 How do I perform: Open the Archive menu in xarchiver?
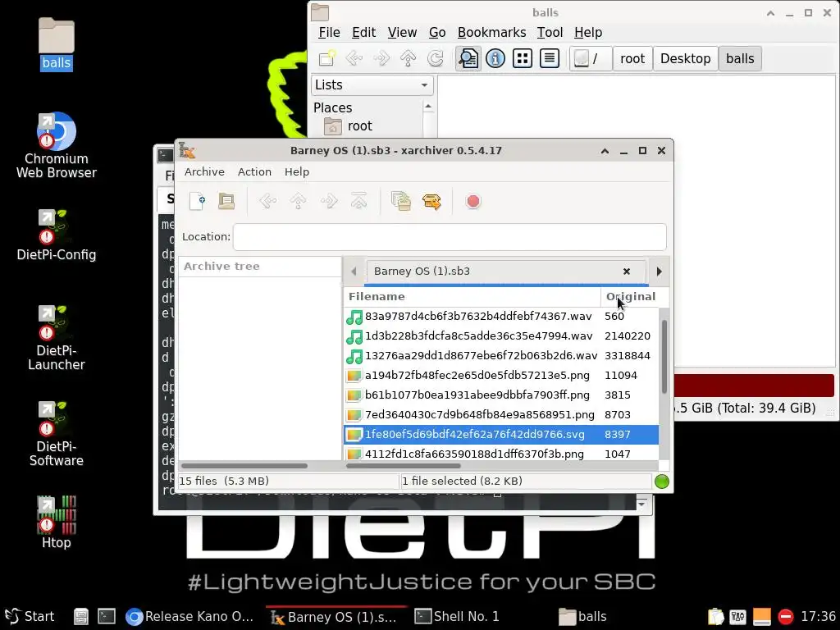204,172
